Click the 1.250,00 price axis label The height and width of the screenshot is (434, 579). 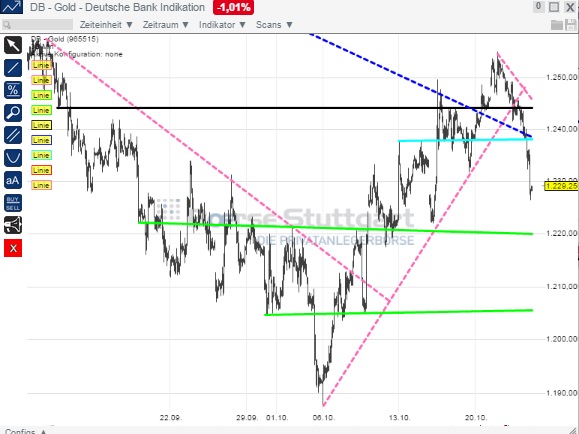(561, 77)
